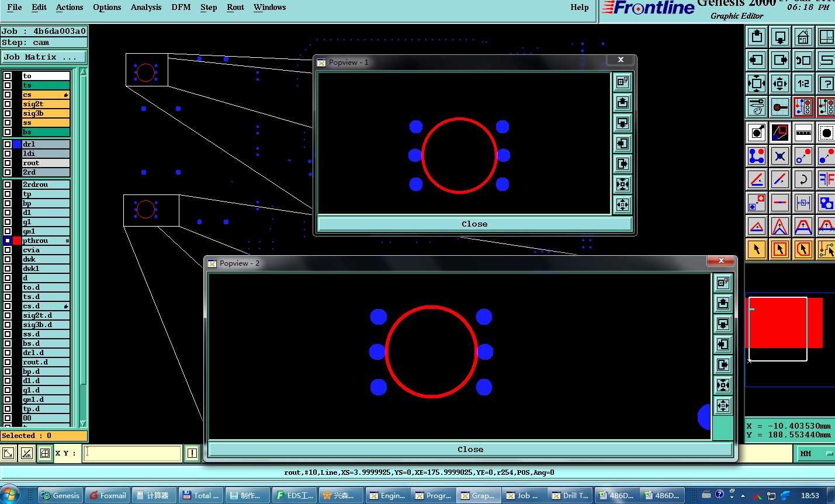Select the arrow in rectangle select tool
Image resolution: width=835 pixels, height=504 pixels.
click(780, 249)
